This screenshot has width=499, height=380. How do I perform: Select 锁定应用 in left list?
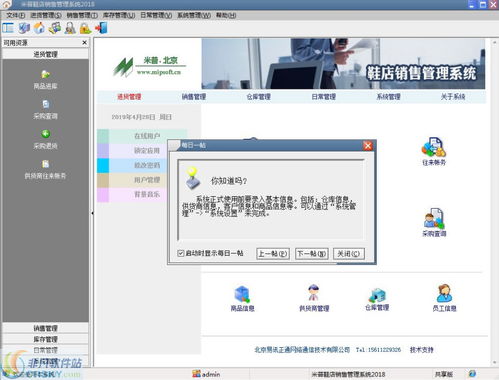point(147,151)
